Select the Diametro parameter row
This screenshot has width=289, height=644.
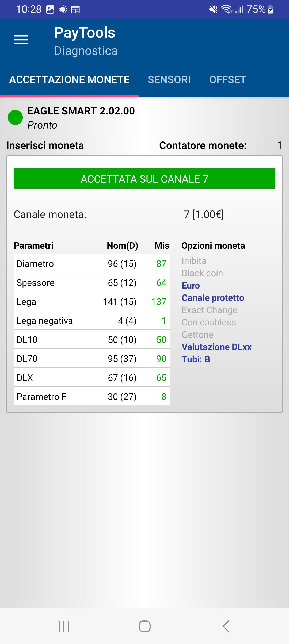[92, 264]
